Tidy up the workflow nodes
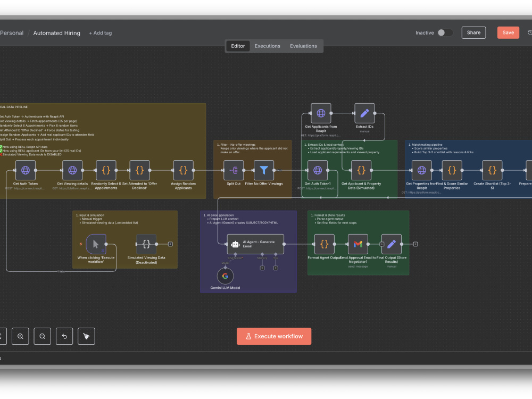The width and height of the screenshot is (532, 399). point(87,336)
